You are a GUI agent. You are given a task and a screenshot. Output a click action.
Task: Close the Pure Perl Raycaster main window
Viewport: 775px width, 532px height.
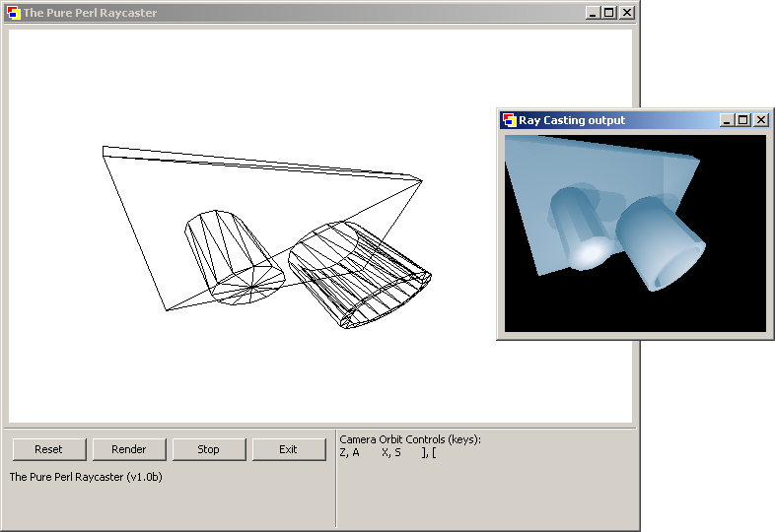point(627,13)
